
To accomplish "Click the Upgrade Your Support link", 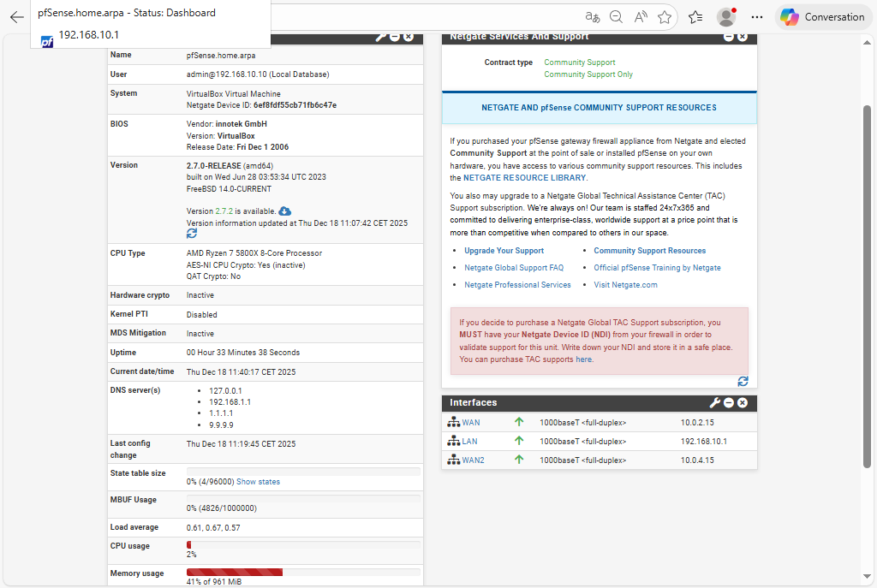I will tap(504, 251).
